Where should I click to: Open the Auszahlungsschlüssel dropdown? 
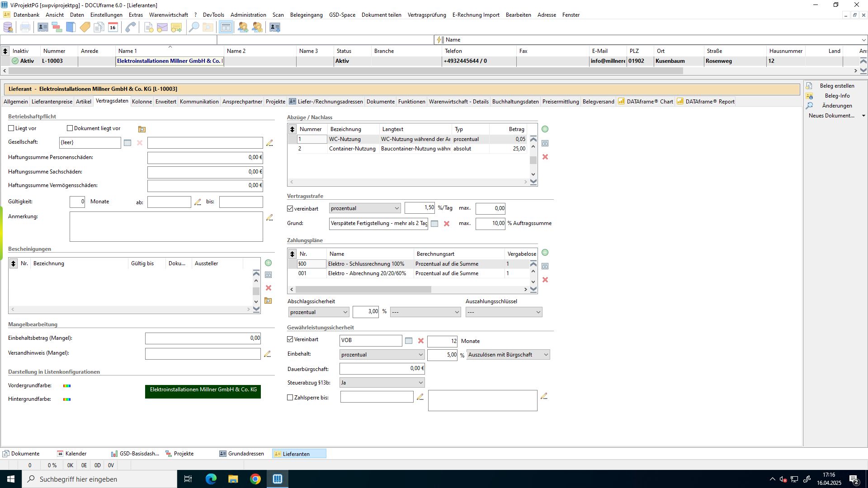pos(504,312)
